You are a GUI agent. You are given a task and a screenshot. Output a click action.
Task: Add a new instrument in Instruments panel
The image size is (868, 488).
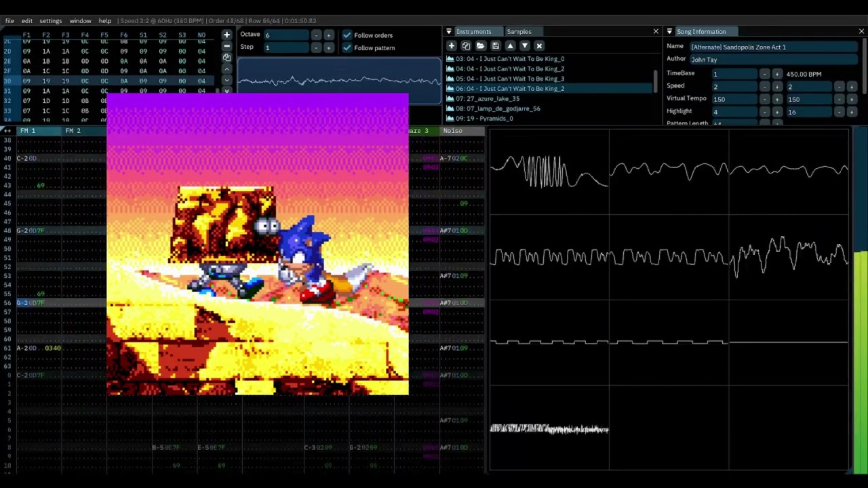(x=451, y=45)
